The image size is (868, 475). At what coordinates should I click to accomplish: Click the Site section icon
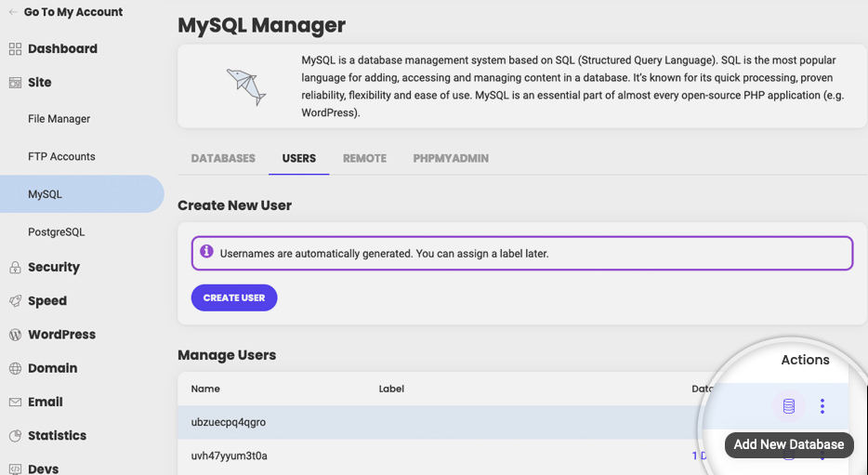(15, 83)
